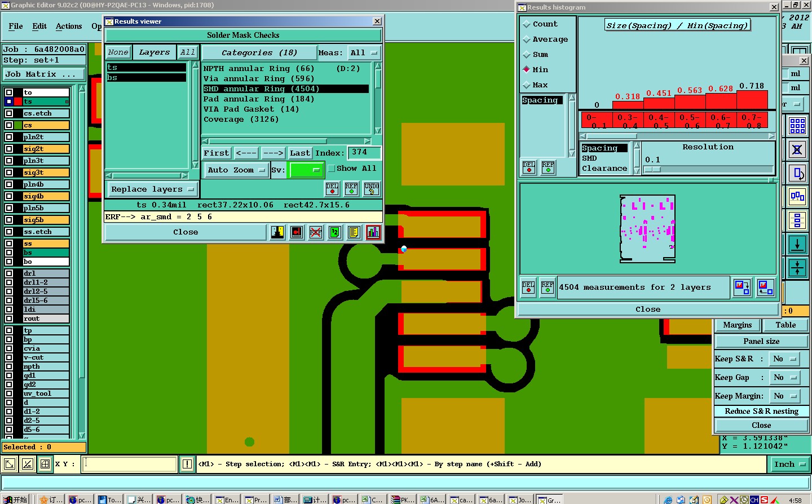Go to First result
812x504 pixels.
pos(217,153)
